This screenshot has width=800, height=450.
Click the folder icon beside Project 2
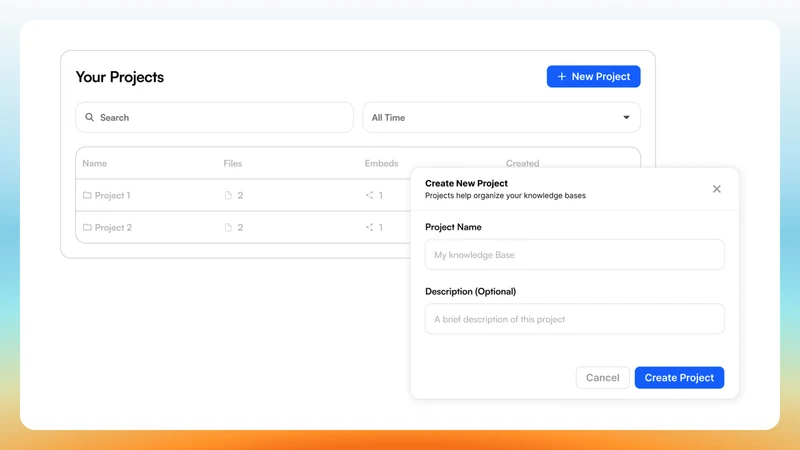pos(87,228)
